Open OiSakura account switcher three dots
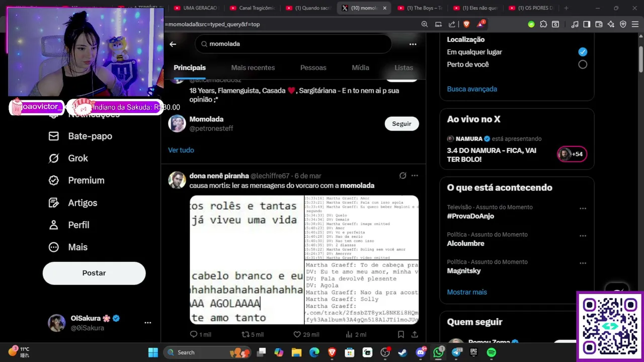 (147, 323)
